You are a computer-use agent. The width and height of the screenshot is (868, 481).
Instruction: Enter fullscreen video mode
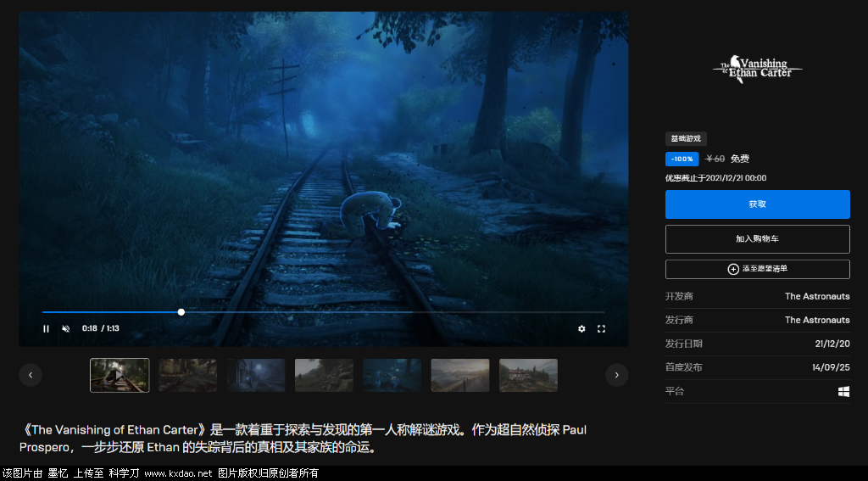pos(601,328)
